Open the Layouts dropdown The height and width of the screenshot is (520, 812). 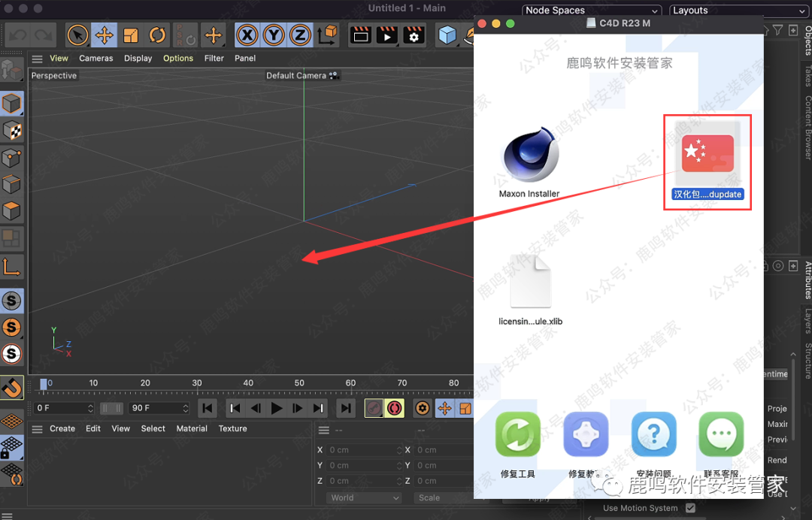pyautogui.click(x=738, y=11)
